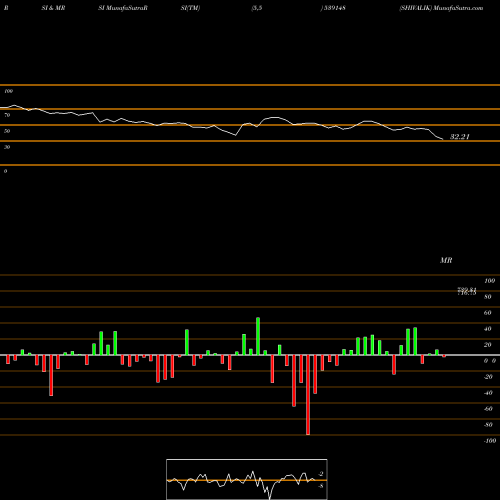Click the 'SI MunafaSutraR' header text

click(x=123, y=8)
